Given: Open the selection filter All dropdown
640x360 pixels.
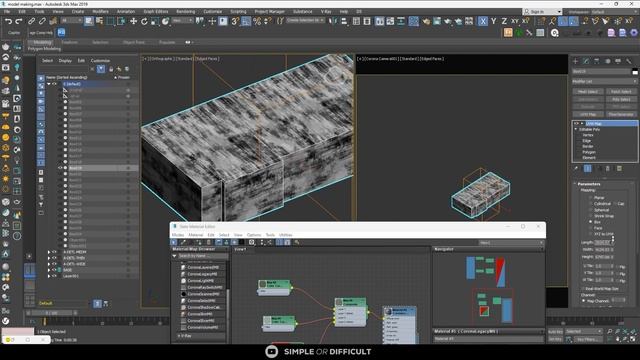Looking at the screenshot, I should (70, 20).
